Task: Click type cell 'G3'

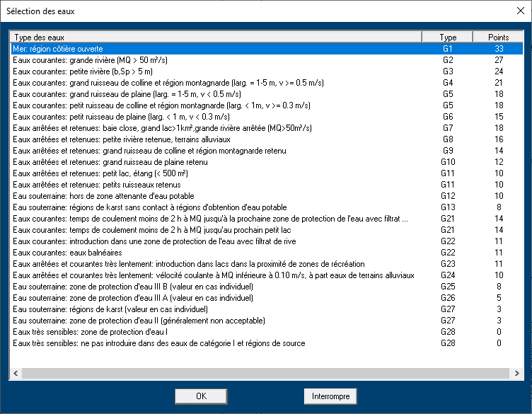Action: coord(448,71)
